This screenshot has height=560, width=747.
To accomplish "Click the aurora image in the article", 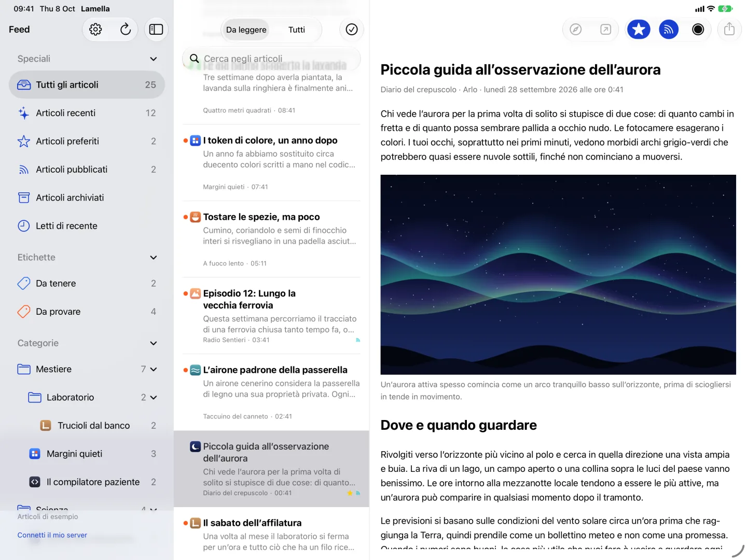I will click(558, 275).
